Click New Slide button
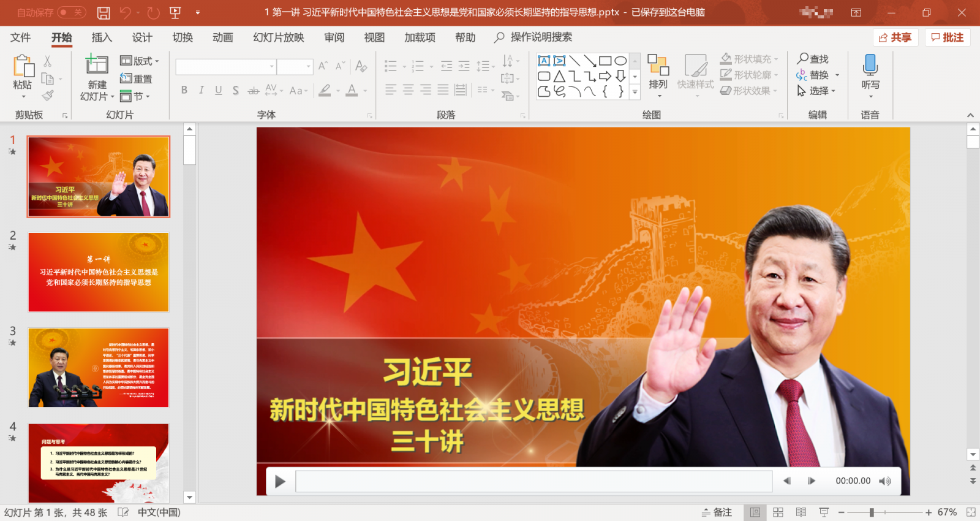Image resolution: width=980 pixels, height=521 pixels. pos(97,67)
